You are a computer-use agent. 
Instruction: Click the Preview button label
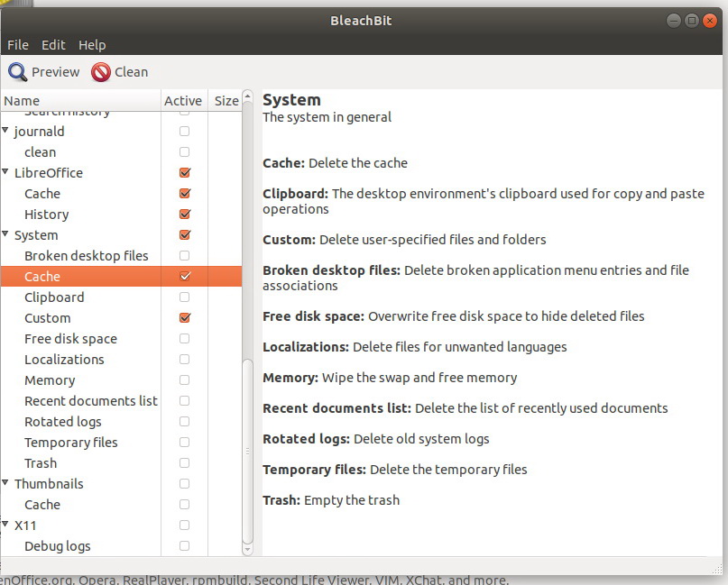55,72
